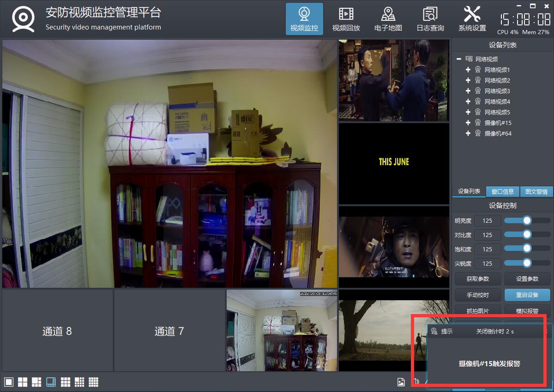Click the 对比度 value input field

point(487,235)
